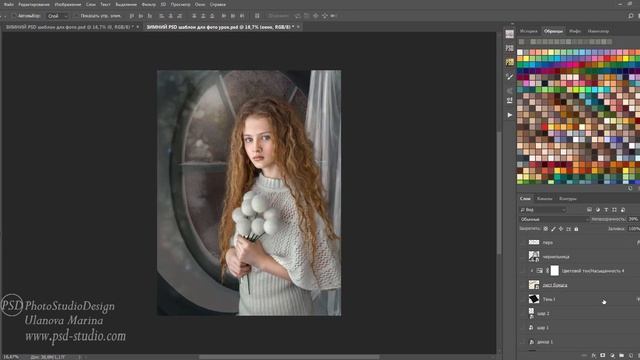Filter layers by smart objects icon
Viewport: 640px width, 360px height.
point(623,210)
